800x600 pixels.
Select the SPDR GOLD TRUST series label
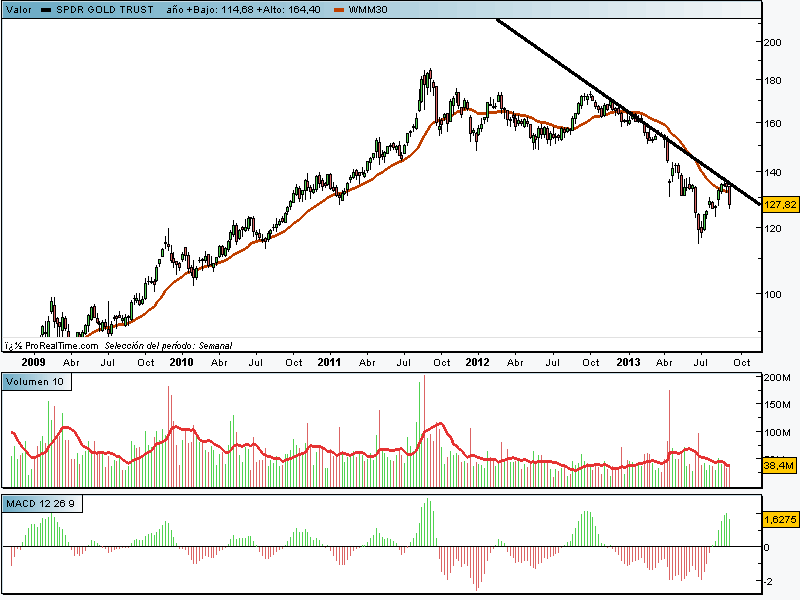(x=105, y=9)
